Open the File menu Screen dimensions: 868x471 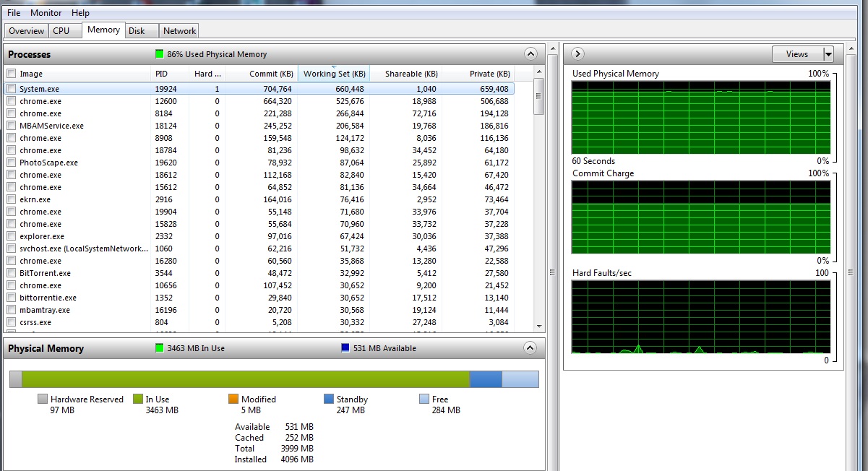[13, 13]
